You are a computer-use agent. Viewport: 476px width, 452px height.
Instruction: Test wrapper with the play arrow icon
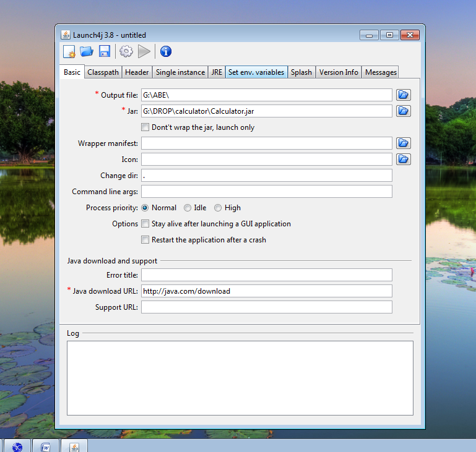144,51
